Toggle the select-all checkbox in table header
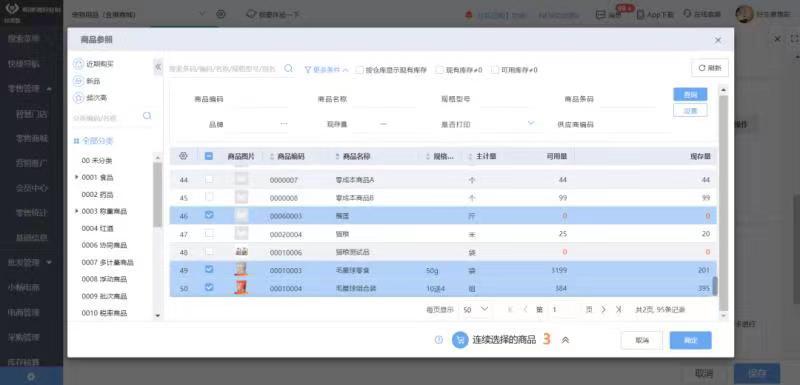 [x=209, y=156]
